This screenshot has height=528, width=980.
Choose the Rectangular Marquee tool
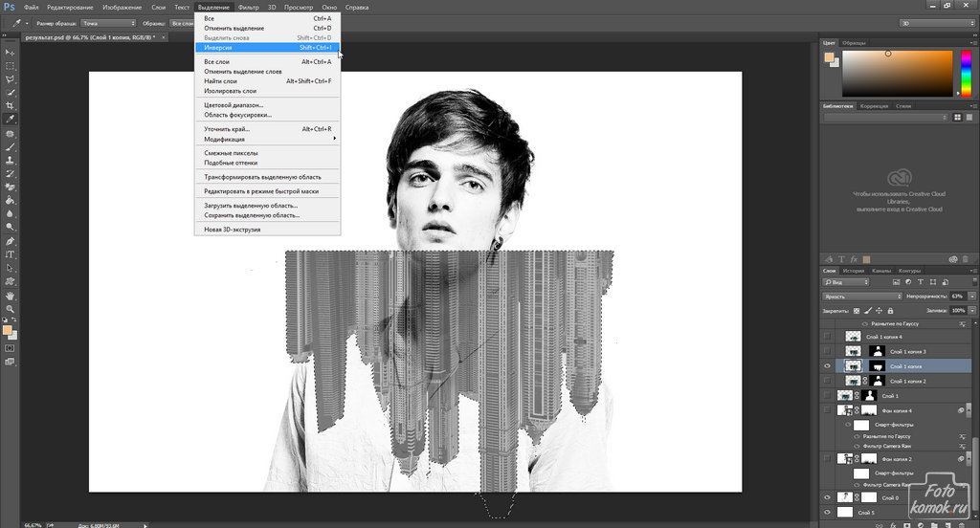(x=11, y=66)
